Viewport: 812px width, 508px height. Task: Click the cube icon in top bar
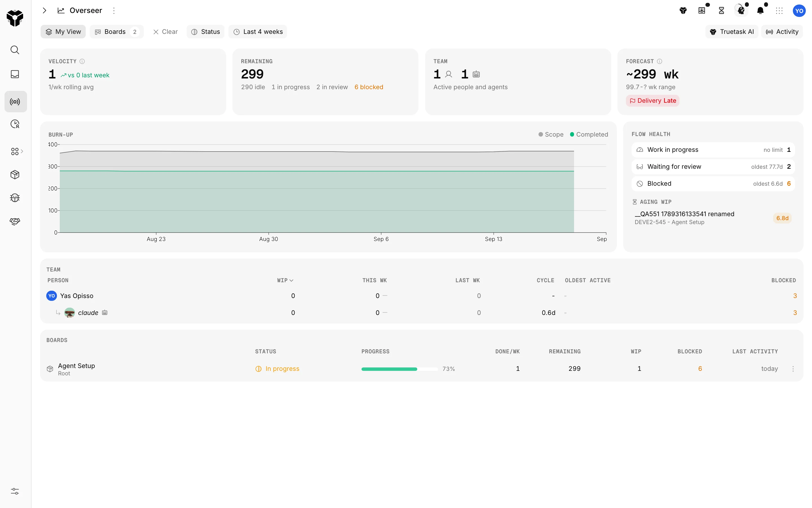tap(683, 11)
